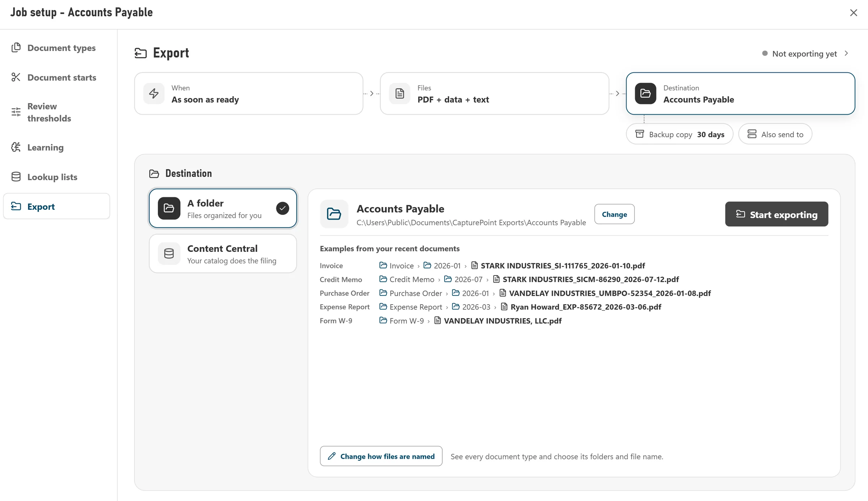Click the folder icon on A folder card
This screenshot has width=868, height=501.
click(169, 208)
